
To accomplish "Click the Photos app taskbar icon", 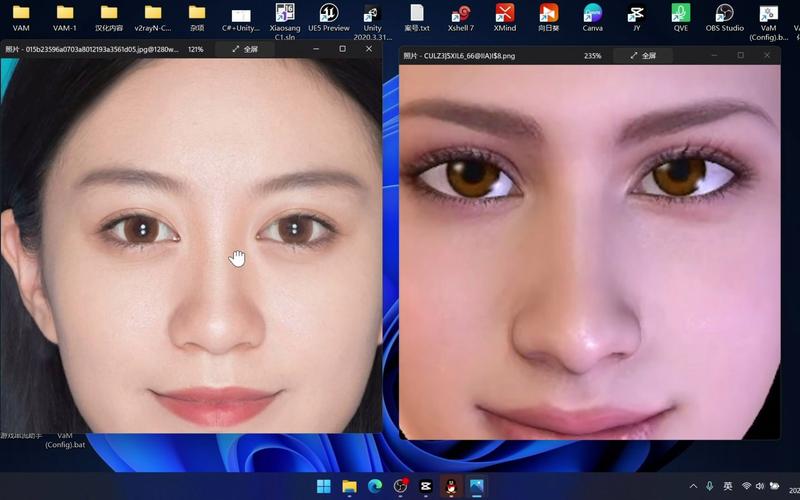I will tap(477, 487).
